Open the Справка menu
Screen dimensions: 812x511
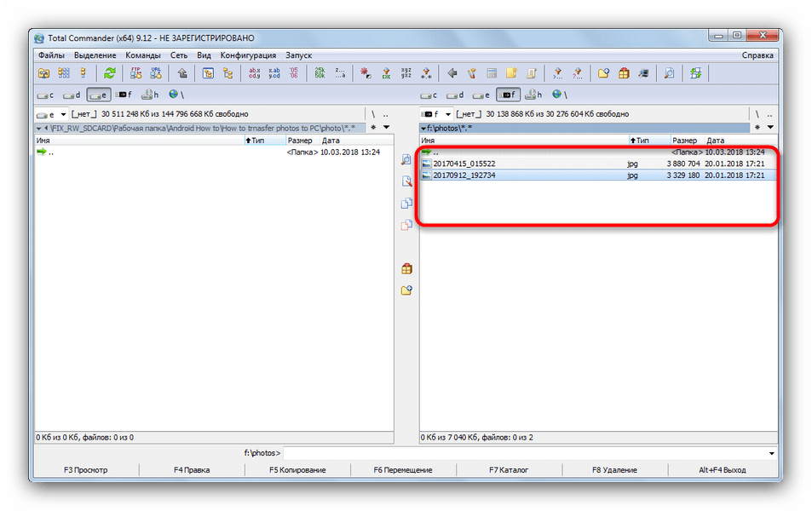757,55
